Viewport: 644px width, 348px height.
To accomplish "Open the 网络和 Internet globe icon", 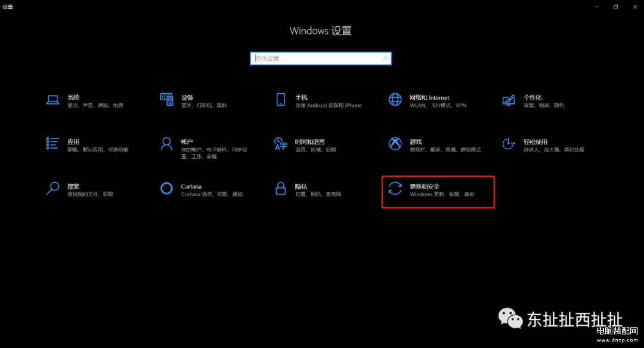I will click(395, 100).
